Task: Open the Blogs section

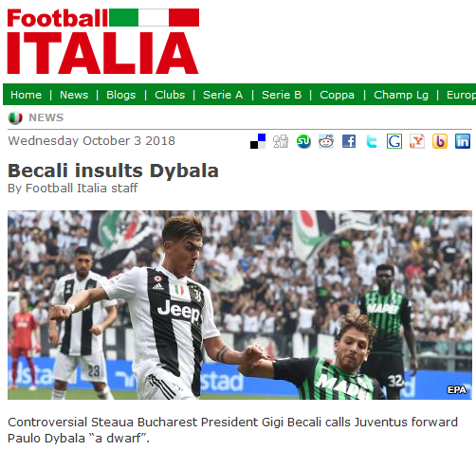Action: pos(121,95)
